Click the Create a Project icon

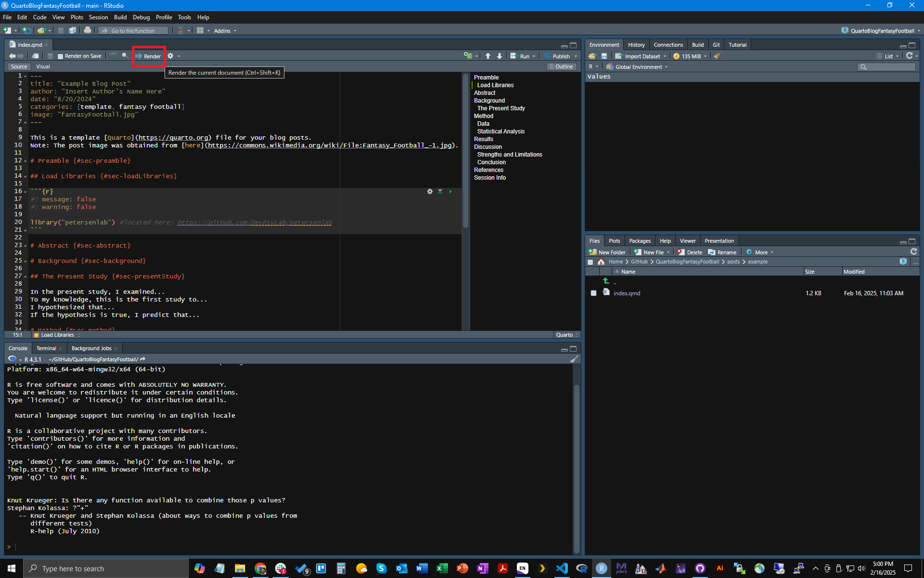(27, 30)
